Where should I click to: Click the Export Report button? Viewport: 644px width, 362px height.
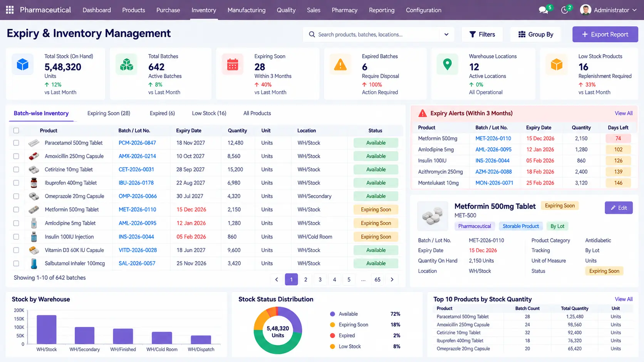tap(605, 35)
